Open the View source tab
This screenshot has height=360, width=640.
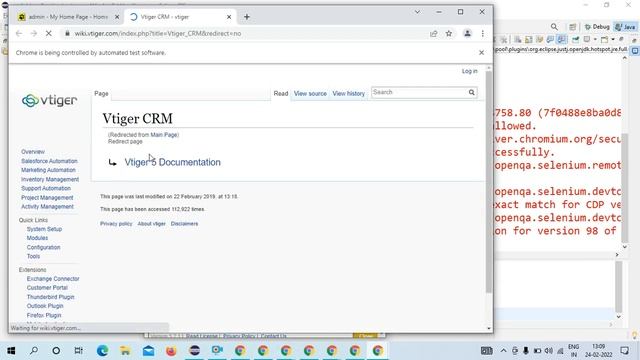click(310, 93)
